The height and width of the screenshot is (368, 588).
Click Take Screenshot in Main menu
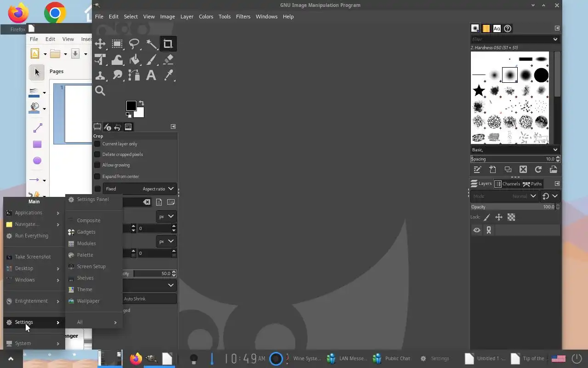click(34, 257)
